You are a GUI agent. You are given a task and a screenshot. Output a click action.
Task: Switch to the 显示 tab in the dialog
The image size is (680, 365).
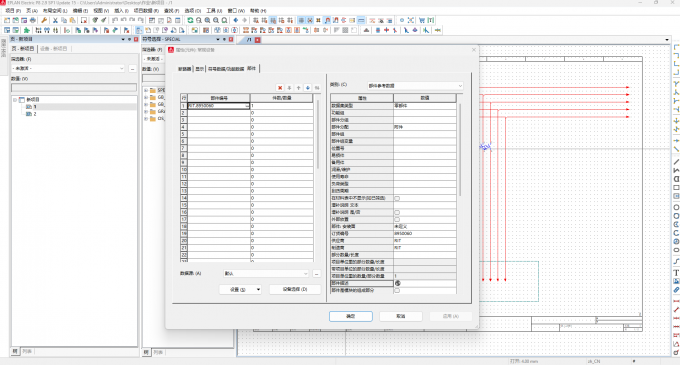199,69
